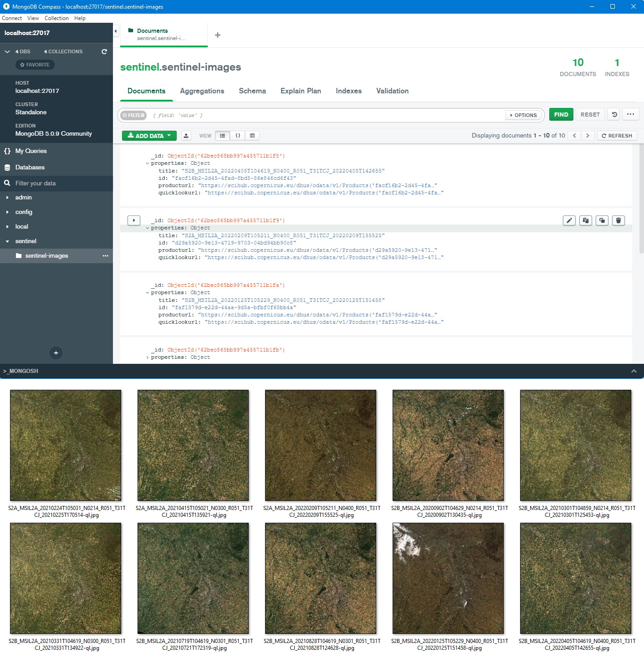
Task: Click the Filter your data search field
Action: coord(56,183)
